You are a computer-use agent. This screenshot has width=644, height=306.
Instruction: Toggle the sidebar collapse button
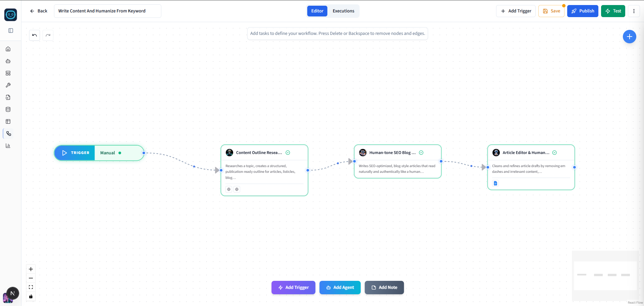(11, 31)
